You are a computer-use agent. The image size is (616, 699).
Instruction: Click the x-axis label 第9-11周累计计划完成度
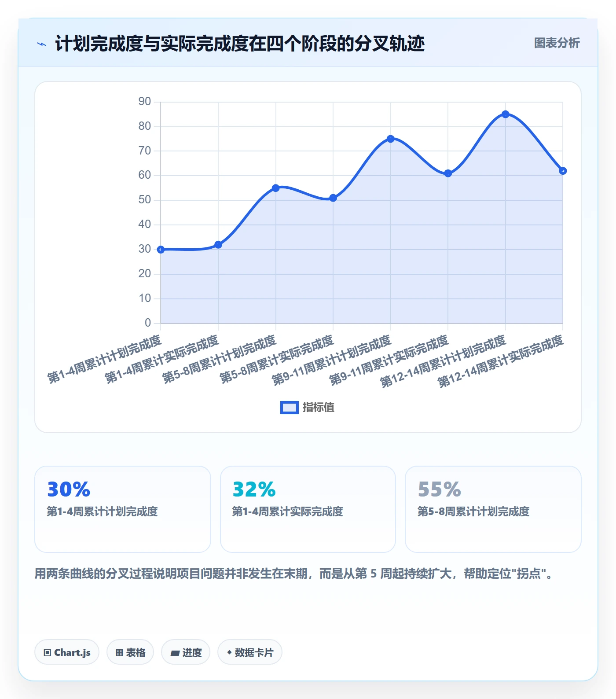tap(331, 360)
